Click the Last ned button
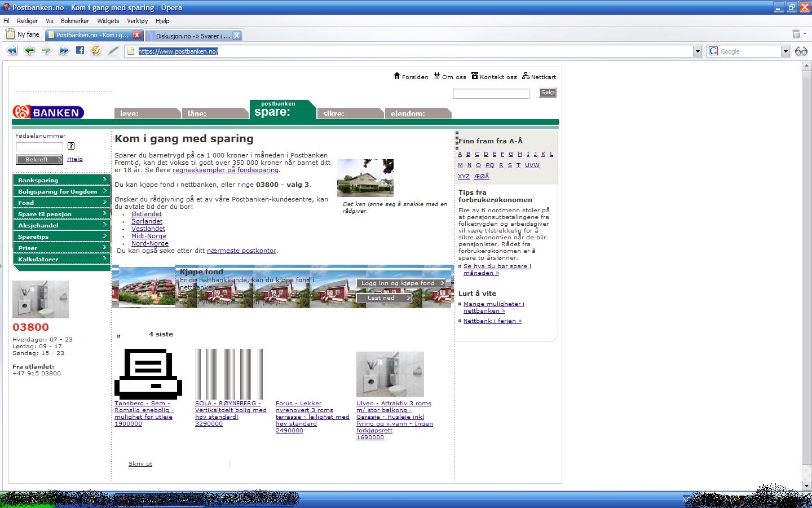This screenshot has width=812, height=508. click(x=384, y=298)
